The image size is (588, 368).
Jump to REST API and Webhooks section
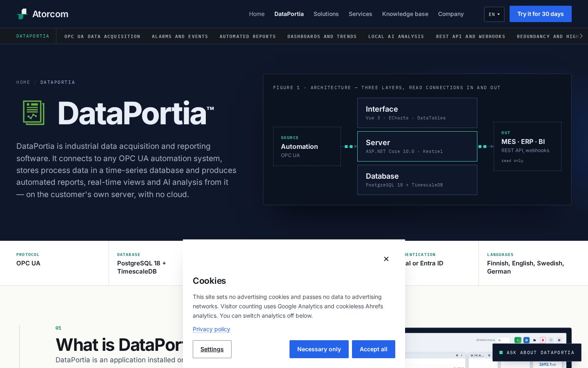click(471, 36)
